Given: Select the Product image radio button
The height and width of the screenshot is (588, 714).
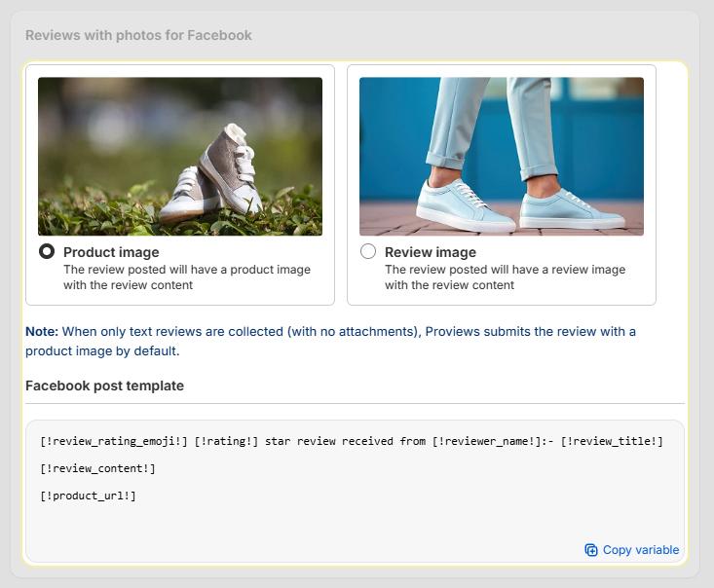Looking at the screenshot, I should point(47,251).
